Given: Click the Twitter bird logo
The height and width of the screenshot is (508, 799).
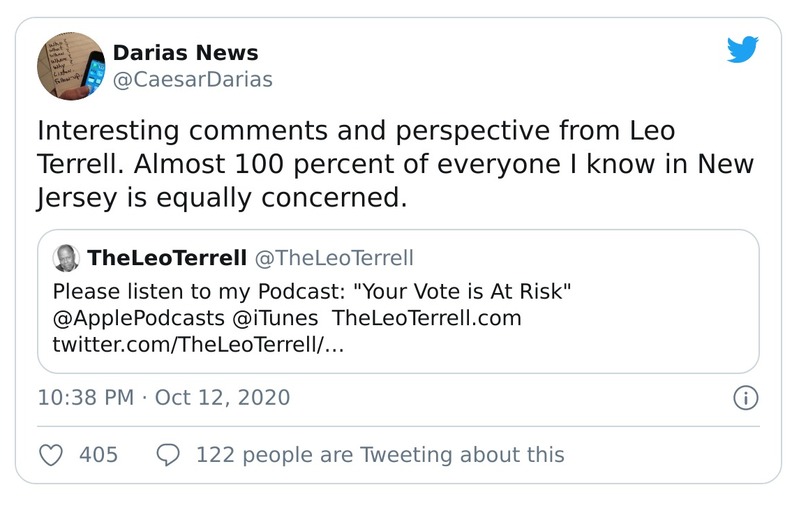Looking at the screenshot, I should (743, 49).
